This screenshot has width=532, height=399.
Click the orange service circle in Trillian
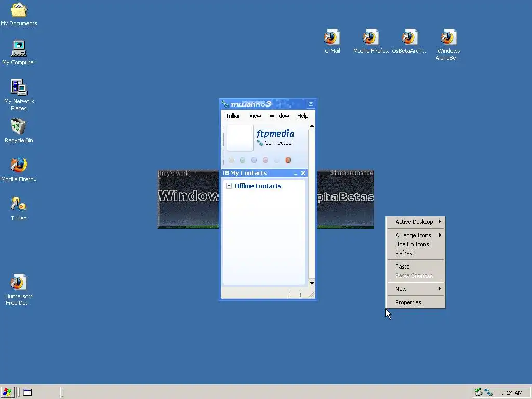(x=288, y=160)
